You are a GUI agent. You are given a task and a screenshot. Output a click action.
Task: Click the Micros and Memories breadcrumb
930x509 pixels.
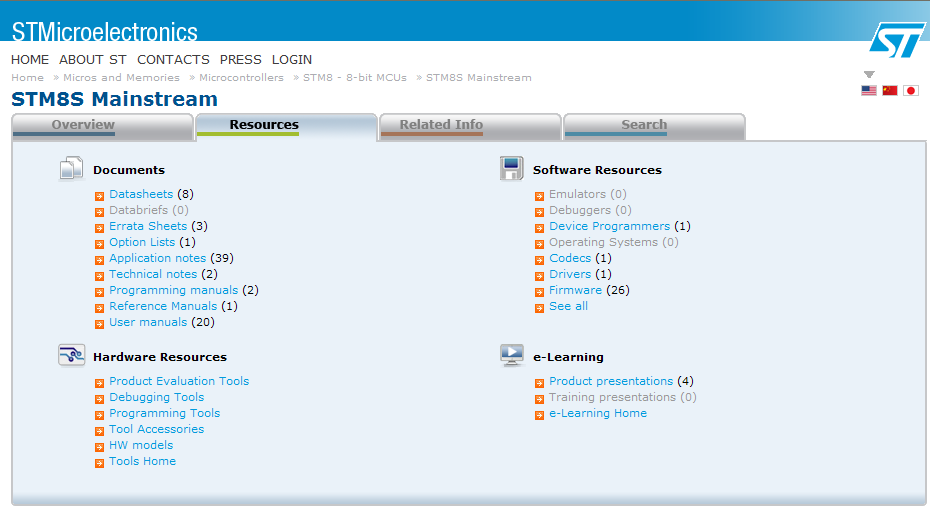[x=121, y=77]
